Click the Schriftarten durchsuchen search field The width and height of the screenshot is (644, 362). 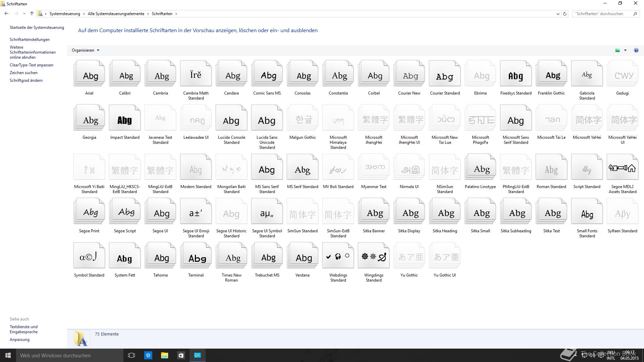pos(602,14)
